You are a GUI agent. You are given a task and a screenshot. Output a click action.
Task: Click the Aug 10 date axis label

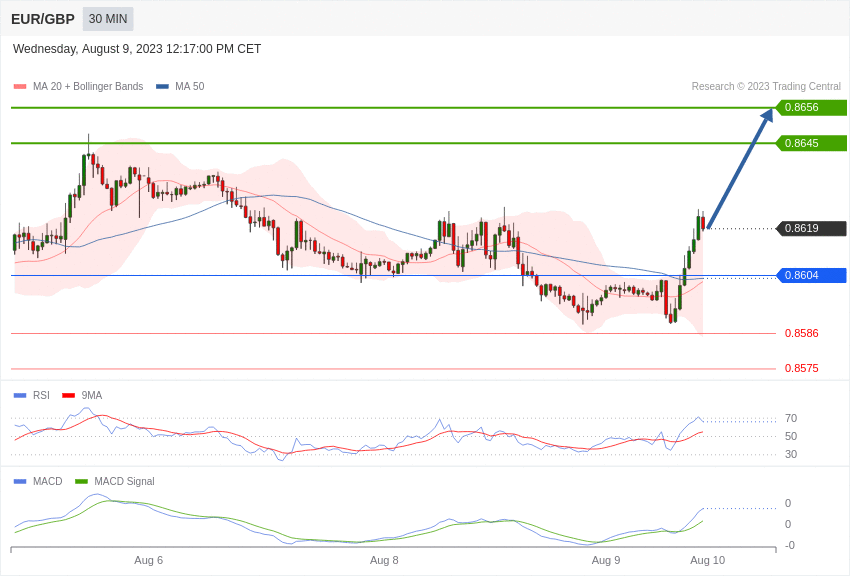pos(707,560)
